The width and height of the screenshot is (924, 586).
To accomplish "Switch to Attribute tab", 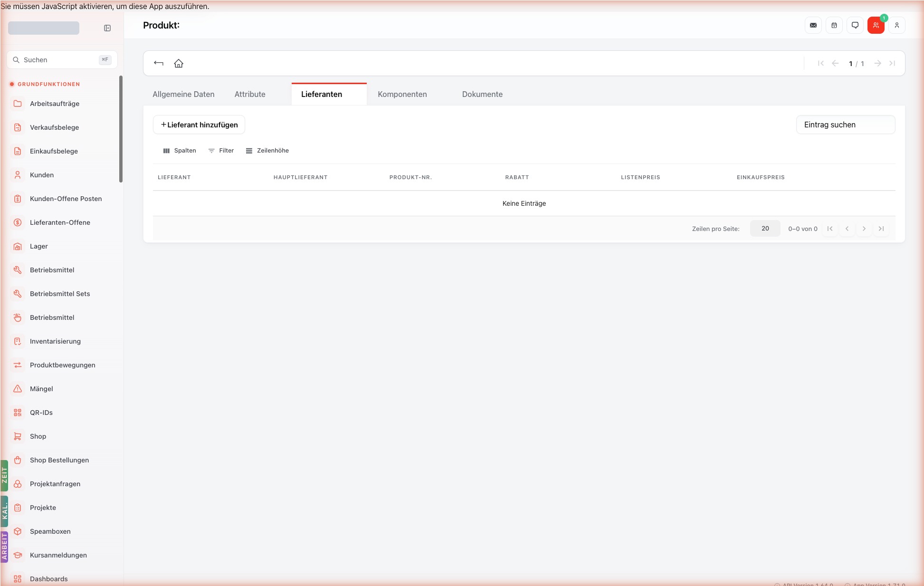I will click(250, 94).
